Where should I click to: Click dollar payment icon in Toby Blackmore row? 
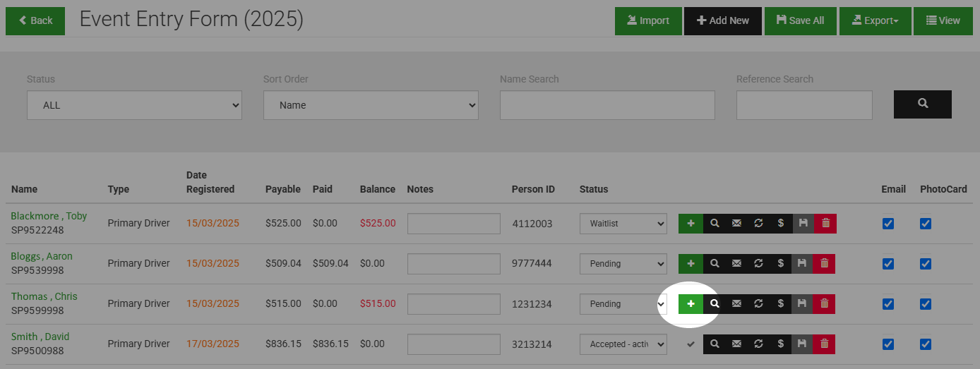tap(780, 223)
